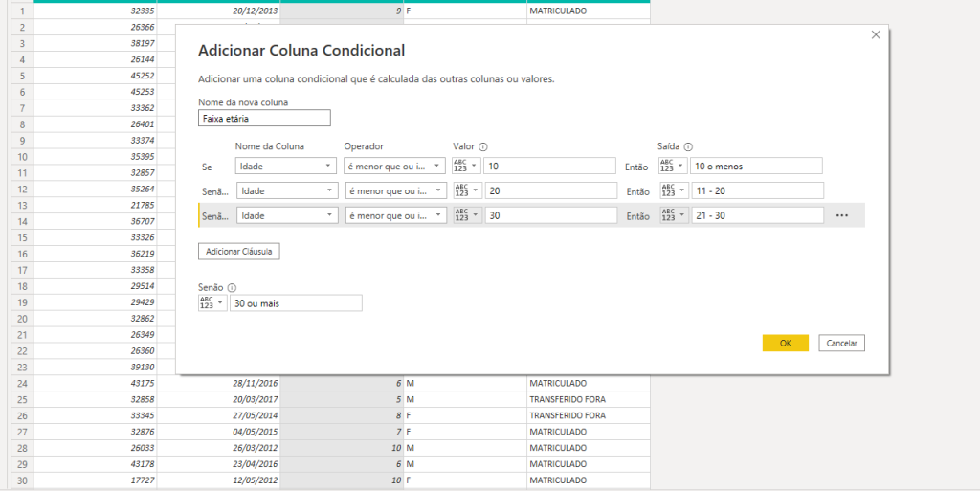Open output type selector for '10 o menos'
This screenshot has height=491, width=980.
tap(673, 166)
